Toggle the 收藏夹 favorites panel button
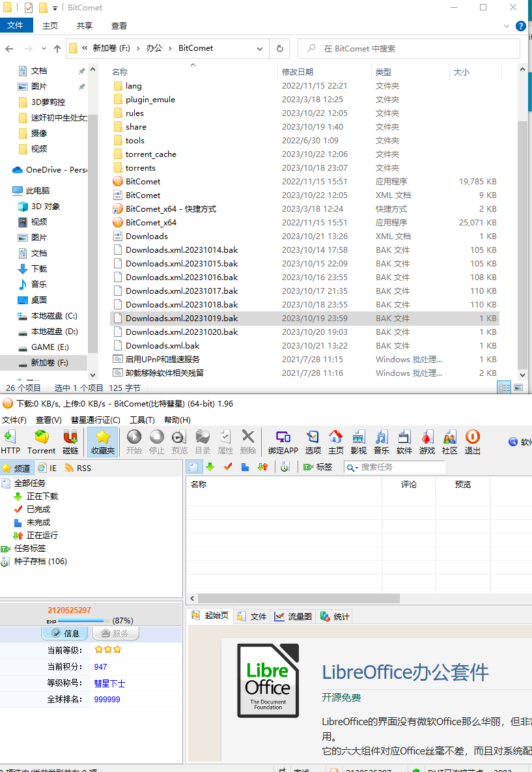This screenshot has width=532, height=772. [x=103, y=441]
